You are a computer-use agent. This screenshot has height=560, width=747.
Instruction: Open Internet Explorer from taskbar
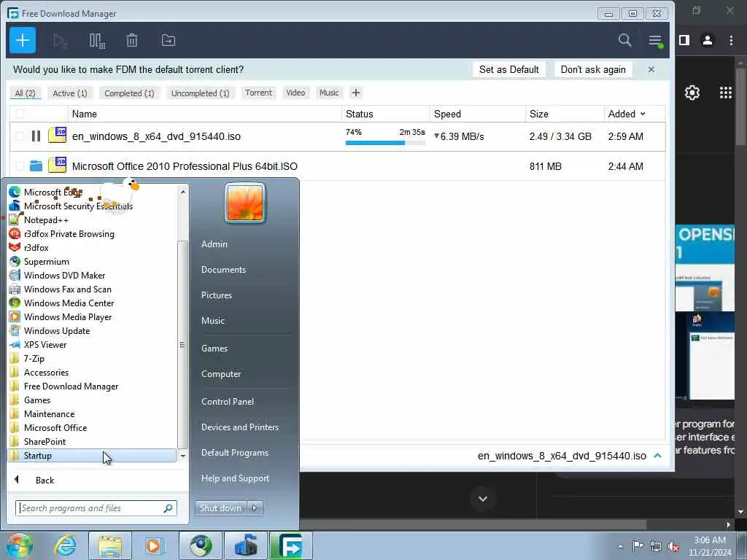pyautogui.click(x=65, y=545)
